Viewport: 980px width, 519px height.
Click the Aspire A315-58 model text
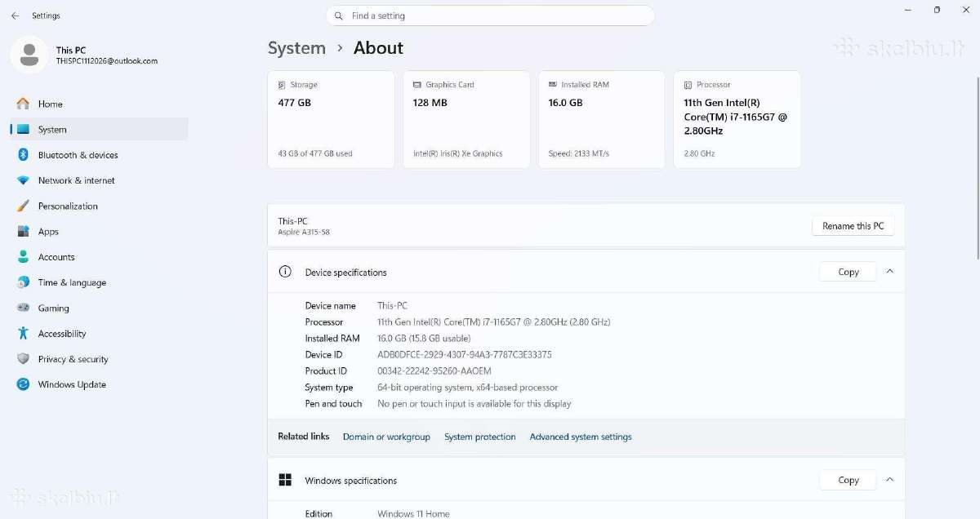(304, 233)
